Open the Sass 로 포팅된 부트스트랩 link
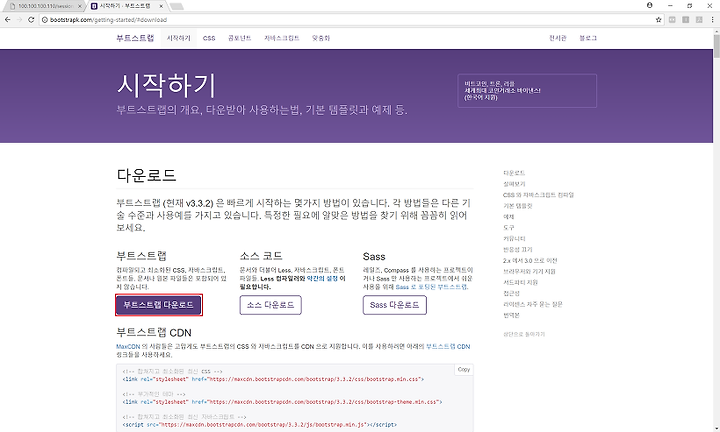This screenshot has width=720, height=432. coord(431,287)
